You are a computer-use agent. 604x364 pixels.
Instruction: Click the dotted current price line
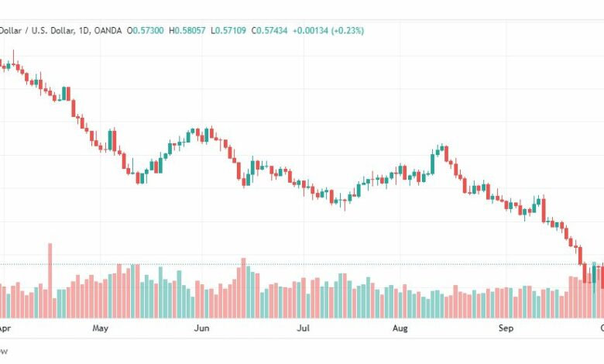302,264
